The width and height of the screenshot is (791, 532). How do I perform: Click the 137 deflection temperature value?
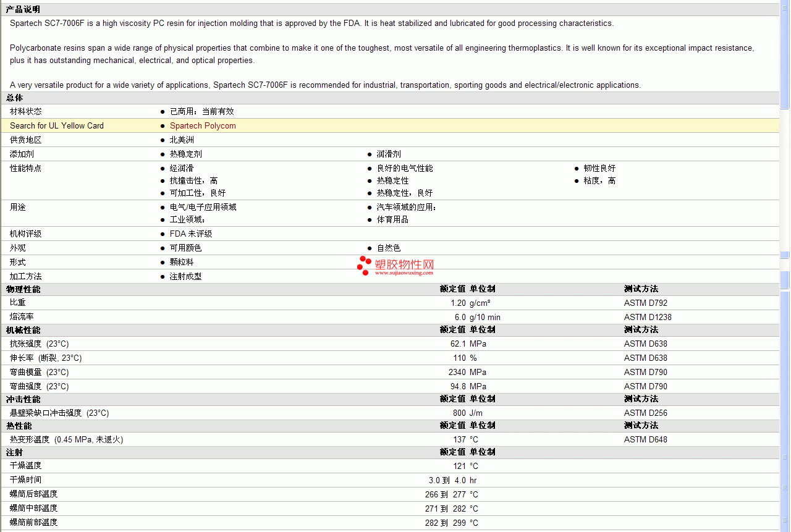460,439
